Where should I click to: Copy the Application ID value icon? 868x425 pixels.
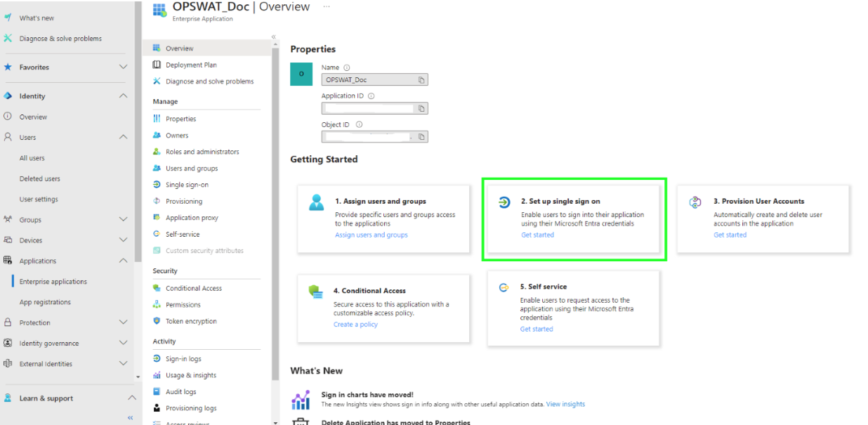point(421,109)
